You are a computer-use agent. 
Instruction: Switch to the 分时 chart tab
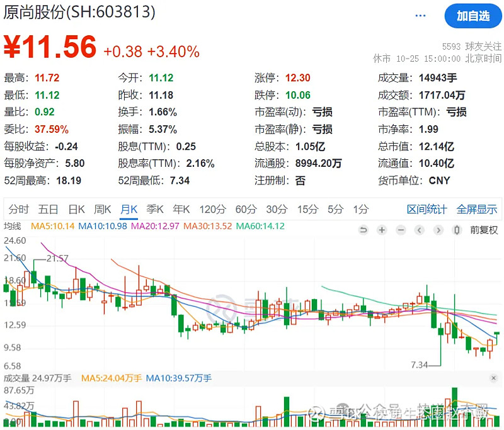18,210
